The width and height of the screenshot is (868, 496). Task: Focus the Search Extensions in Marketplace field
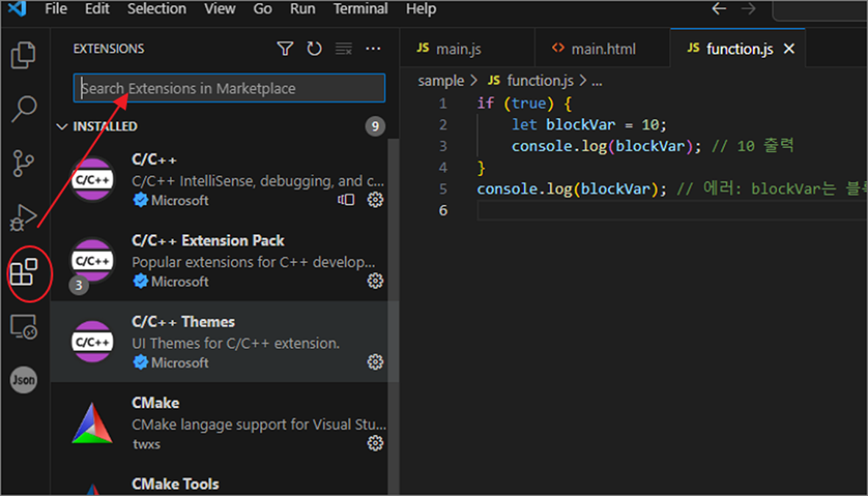tap(229, 88)
